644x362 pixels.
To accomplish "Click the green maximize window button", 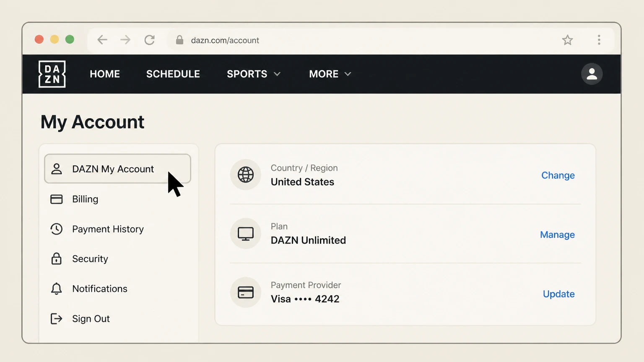I will pos(70,39).
